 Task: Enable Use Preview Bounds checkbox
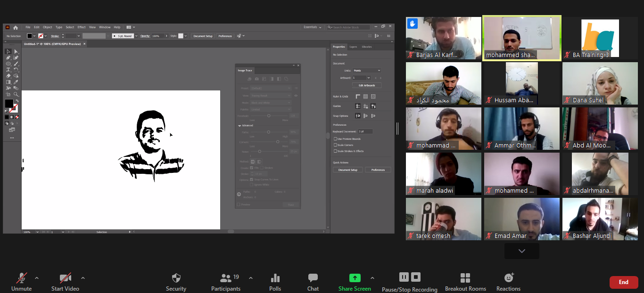pos(335,139)
